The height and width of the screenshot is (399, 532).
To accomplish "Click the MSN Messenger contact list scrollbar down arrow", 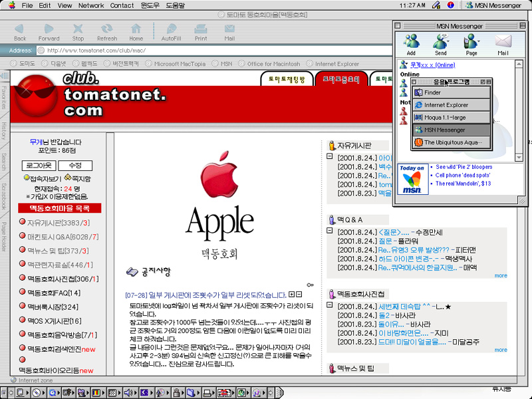I will coord(520,156).
